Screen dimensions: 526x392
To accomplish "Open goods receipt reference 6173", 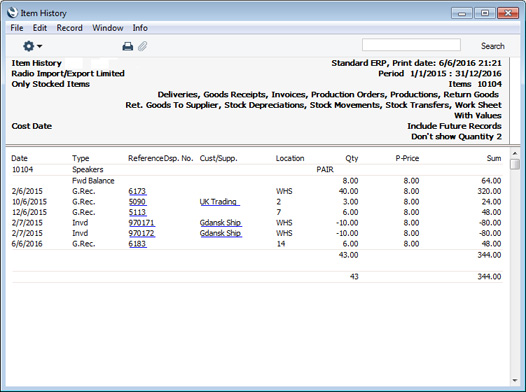I will [137, 191].
